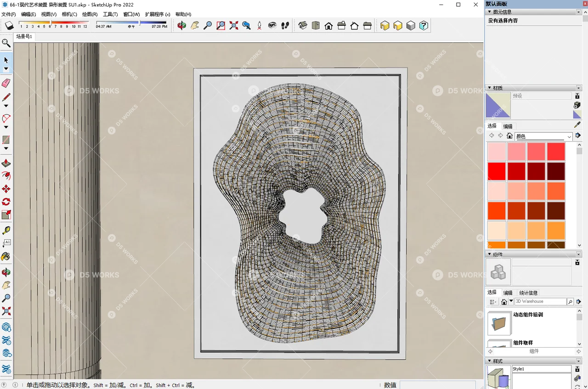Enable Monochrome display style
The image size is (588, 389).
click(411, 26)
